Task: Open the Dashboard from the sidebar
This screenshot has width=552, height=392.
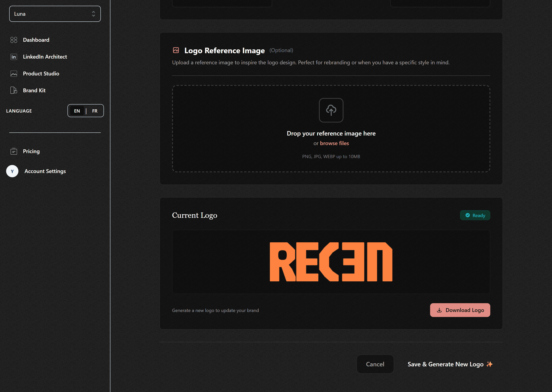Action: pyautogui.click(x=36, y=40)
